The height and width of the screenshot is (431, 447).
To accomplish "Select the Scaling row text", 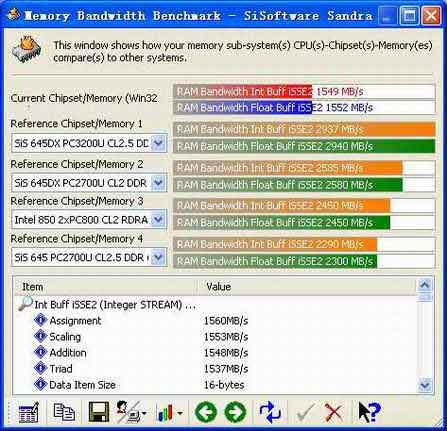I will 65,336.
